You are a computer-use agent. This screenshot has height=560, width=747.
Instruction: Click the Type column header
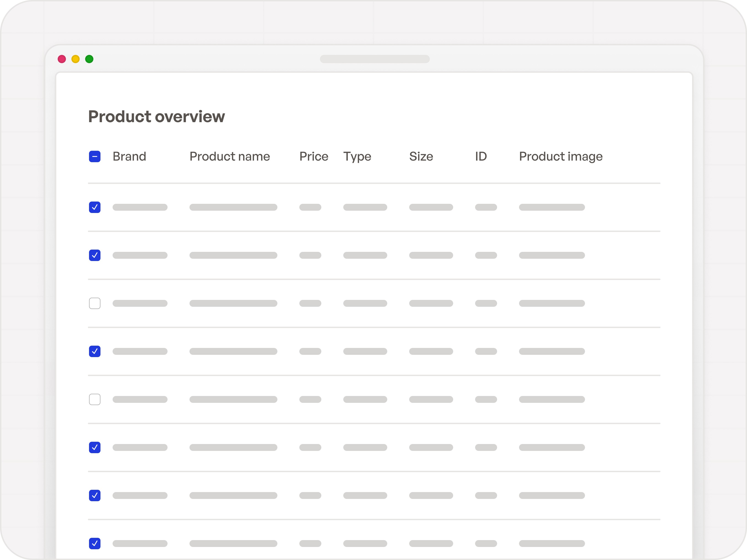point(357,156)
